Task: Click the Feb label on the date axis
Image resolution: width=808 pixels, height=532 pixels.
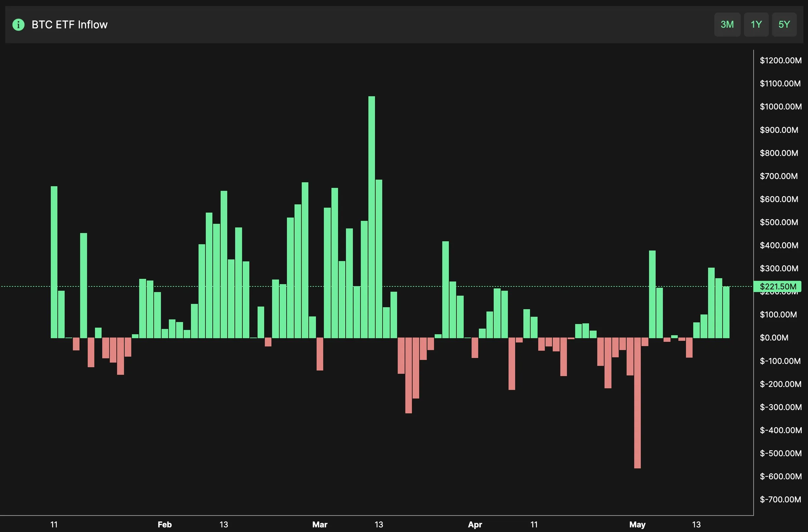Action: click(165, 524)
